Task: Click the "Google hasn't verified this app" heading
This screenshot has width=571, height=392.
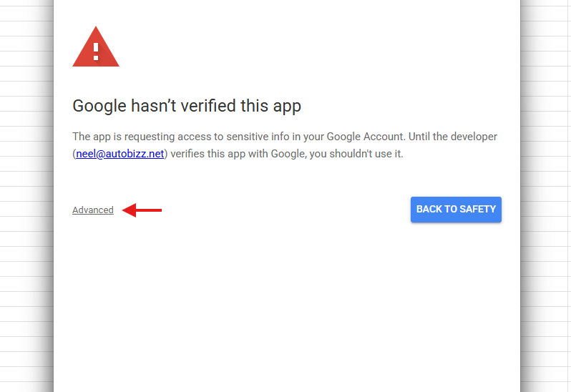Action: coord(187,107)
